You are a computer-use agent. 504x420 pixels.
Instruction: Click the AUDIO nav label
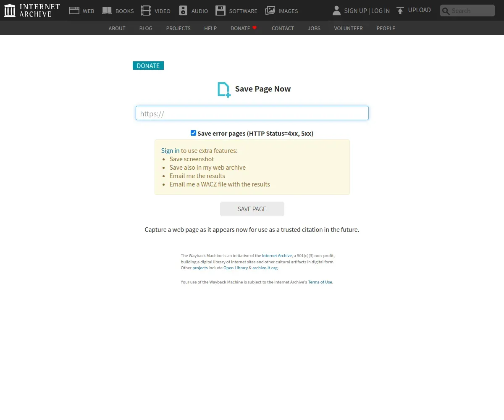click(x=199, y=11)
